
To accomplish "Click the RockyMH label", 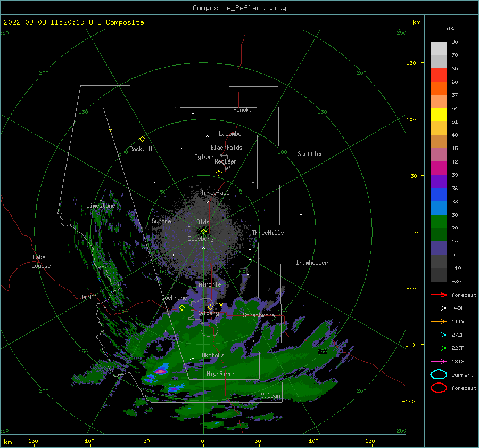I will 141,149.
